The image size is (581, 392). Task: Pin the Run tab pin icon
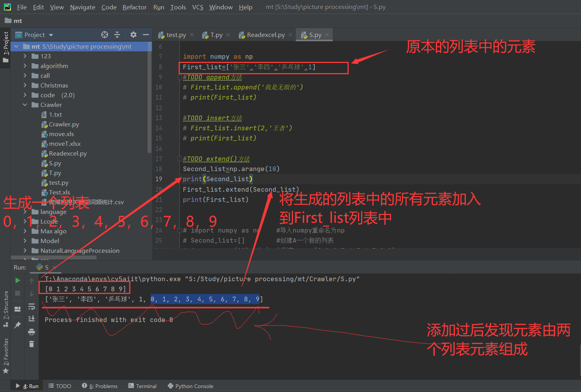point(18,325)
